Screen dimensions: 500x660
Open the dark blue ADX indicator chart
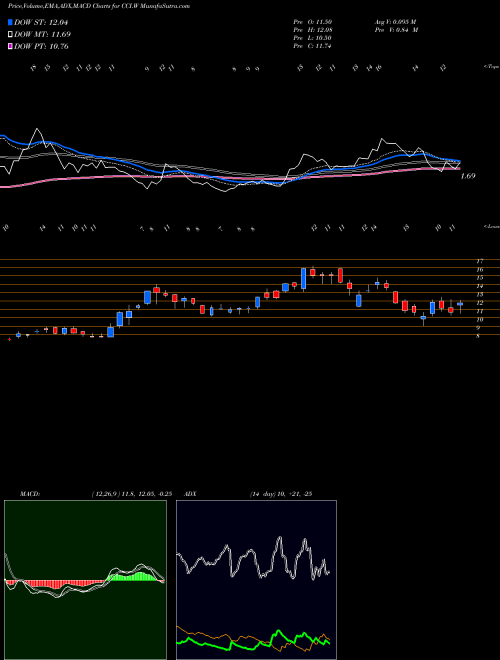click(x=256, y=580)
